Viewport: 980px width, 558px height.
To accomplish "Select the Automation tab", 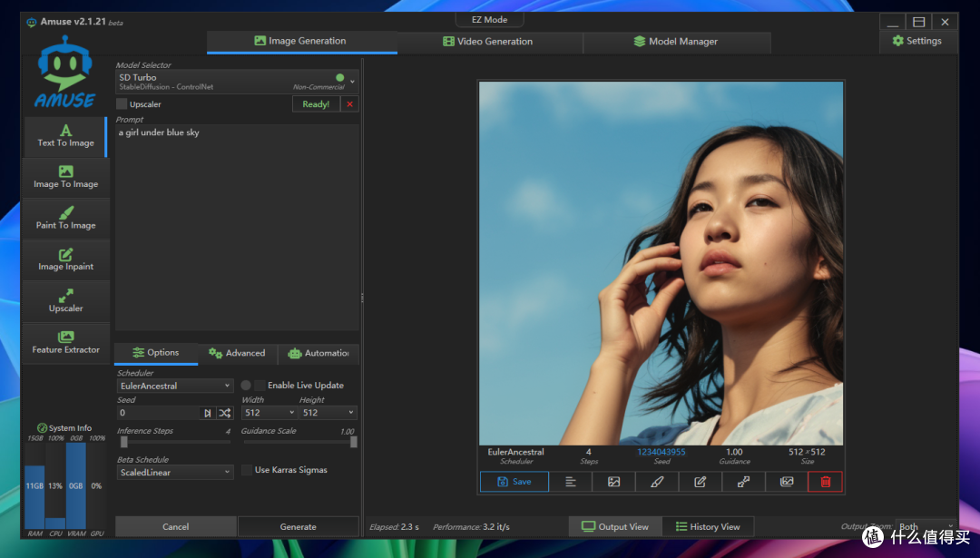I will [x=318, y=353].
